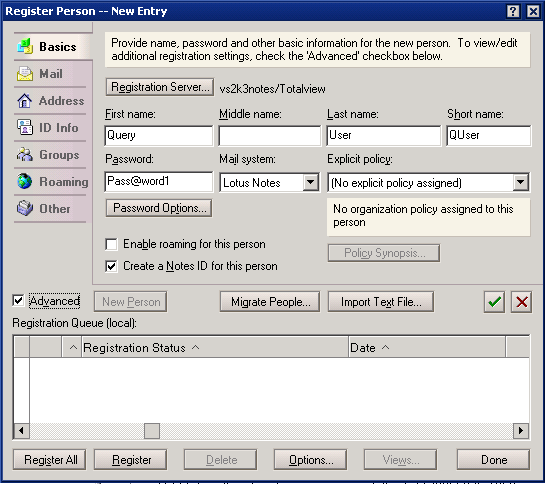Click the horizontal scrollbar thumb in queue
545x484 pixels.
coord(152,431)
